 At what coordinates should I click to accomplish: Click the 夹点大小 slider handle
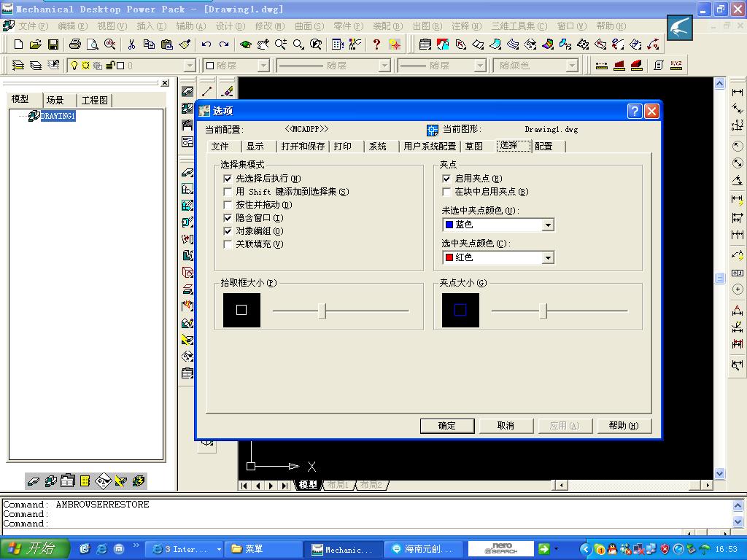coord(543,311)
